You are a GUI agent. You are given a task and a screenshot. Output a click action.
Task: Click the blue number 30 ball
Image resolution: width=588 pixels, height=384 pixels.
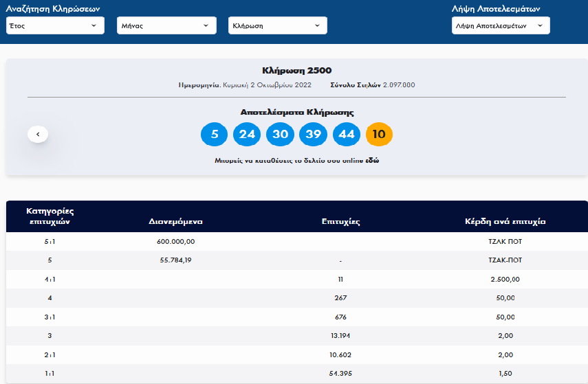pos(280,135)
